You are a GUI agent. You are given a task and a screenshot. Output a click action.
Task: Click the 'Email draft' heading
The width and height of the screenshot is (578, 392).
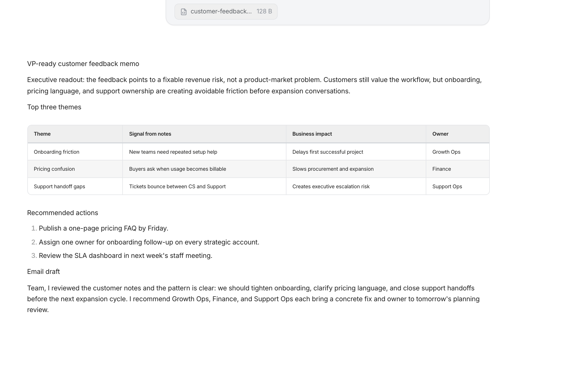tap(43, 272)
